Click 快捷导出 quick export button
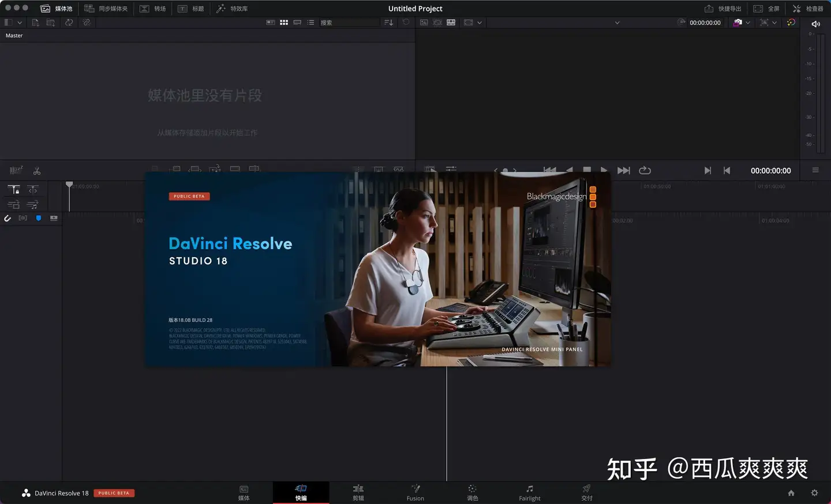 [723, 9]
